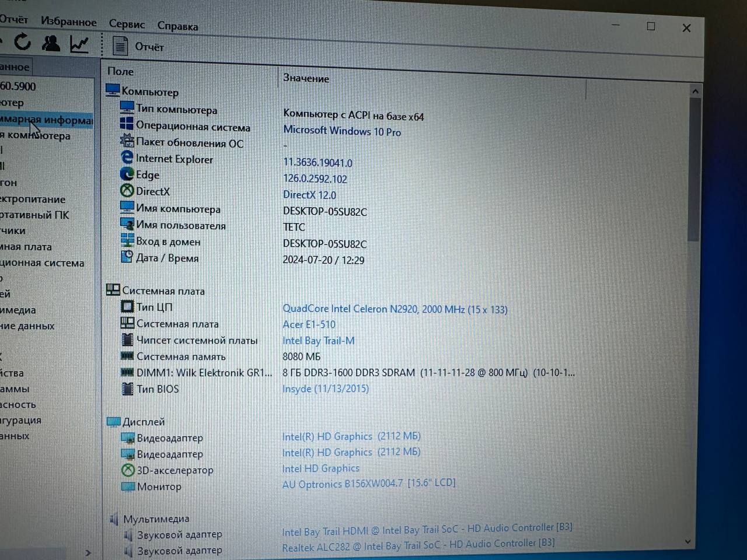Image resolution: width=747 pixels, height=560 pixels.
Task: Open the Insyde (11/13/2015) BIOS link
Action: (326, 388)
